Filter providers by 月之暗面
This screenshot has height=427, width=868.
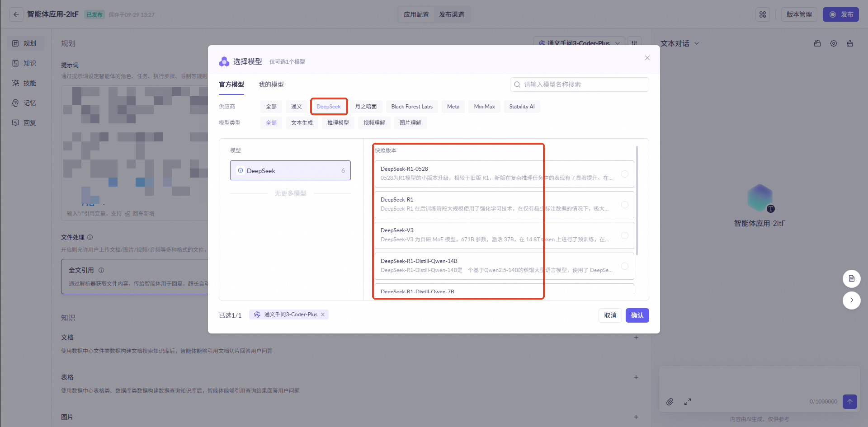click(366, 107)
